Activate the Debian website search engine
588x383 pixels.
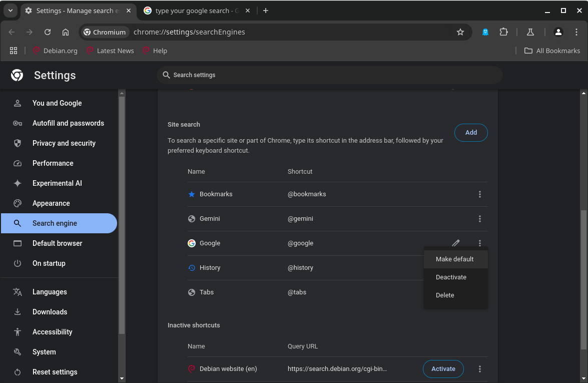click(443, 369)
